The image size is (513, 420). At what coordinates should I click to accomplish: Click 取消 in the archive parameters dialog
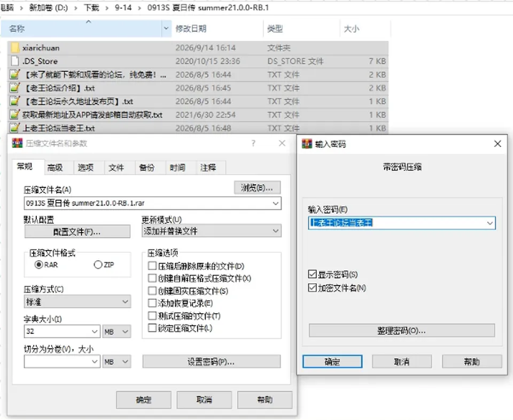coord(204,400)
